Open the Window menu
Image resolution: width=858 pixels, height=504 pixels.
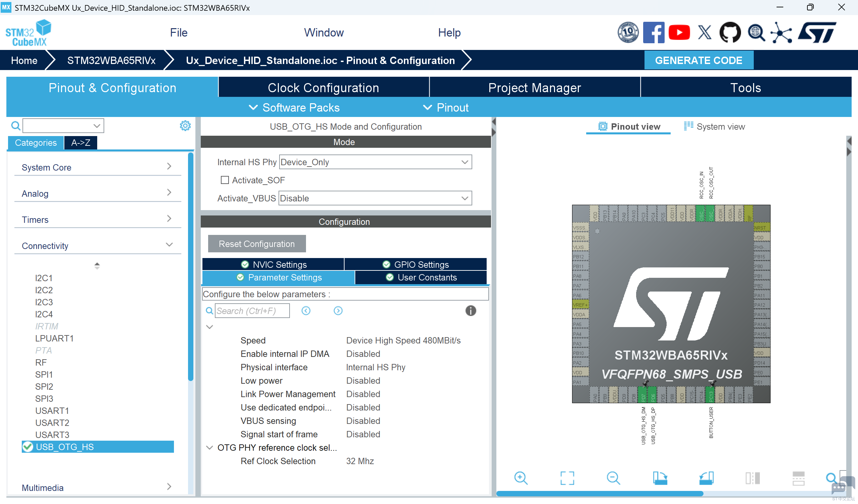click(324, 33)
